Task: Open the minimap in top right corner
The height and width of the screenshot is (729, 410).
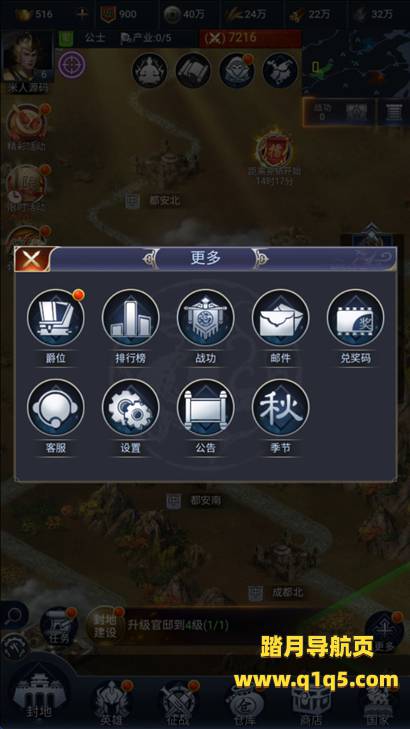Action: tap(356, 63)
